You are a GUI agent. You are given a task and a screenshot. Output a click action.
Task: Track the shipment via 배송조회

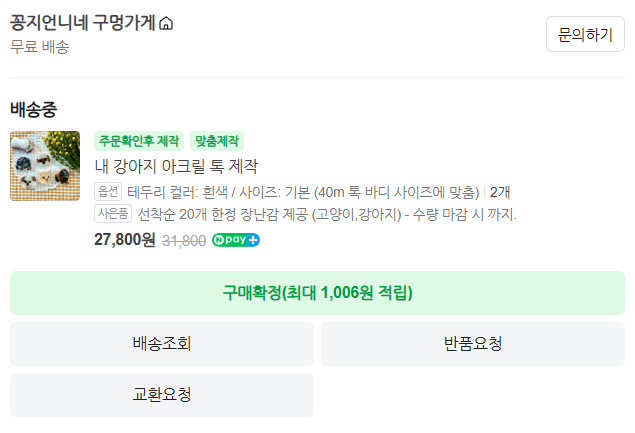(x=162, y=344)
